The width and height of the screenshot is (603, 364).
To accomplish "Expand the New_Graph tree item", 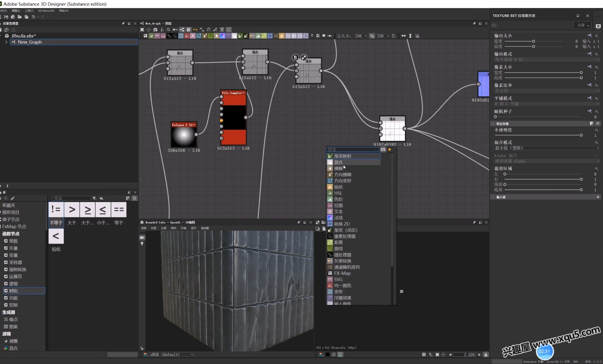I will (6, 42).
